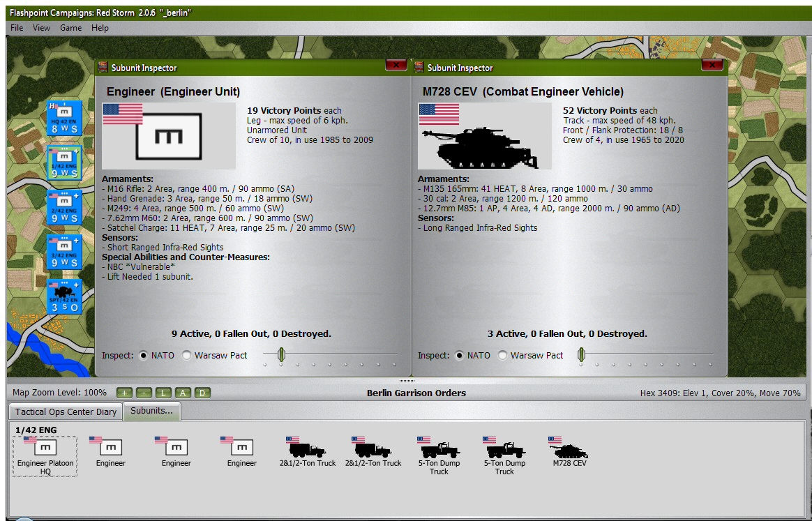Viewport: 812px width, 521px height.
Task: Close the M728 CEV Subunit Inspector window
Action: (712, 65)
